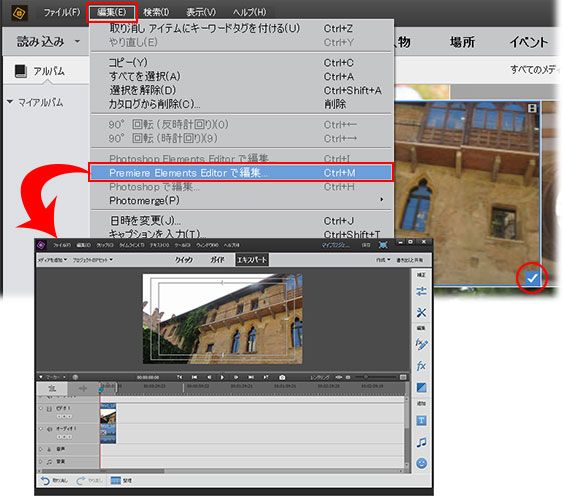
Task: Click the Premiere Elements app logo icon
Action: (x=41, y=245)
